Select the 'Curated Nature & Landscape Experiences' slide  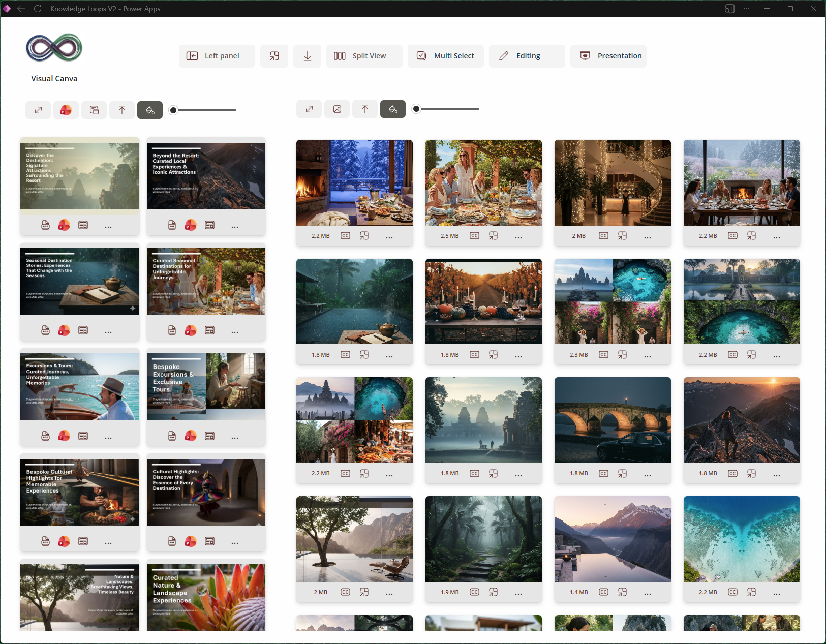[x=206, y=597]
